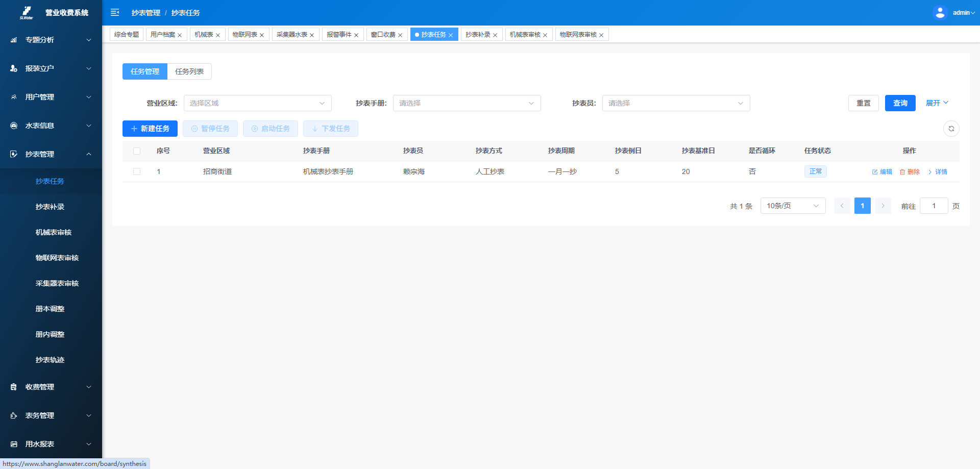Click the 查询 button

pyautogui.click(x=900, y=103)
